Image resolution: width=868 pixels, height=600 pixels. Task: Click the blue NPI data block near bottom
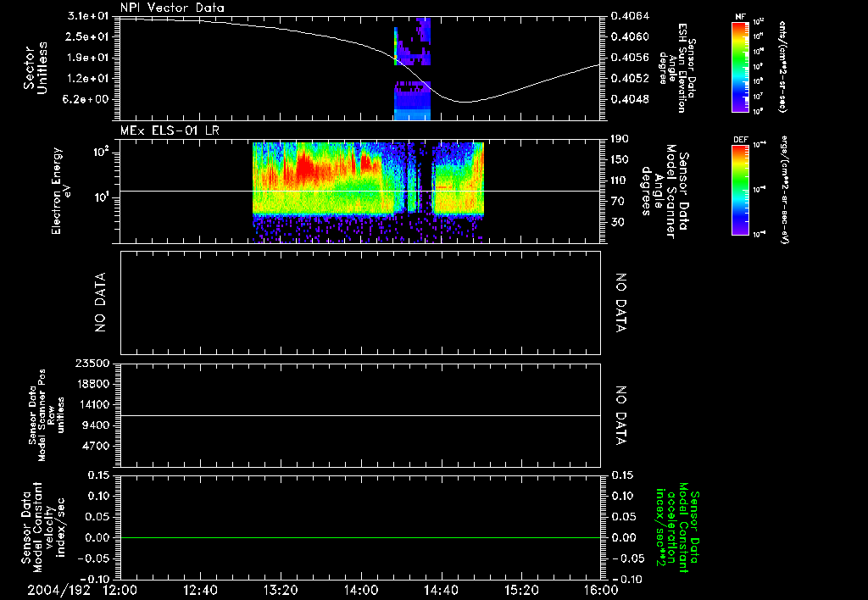(412, 101)
